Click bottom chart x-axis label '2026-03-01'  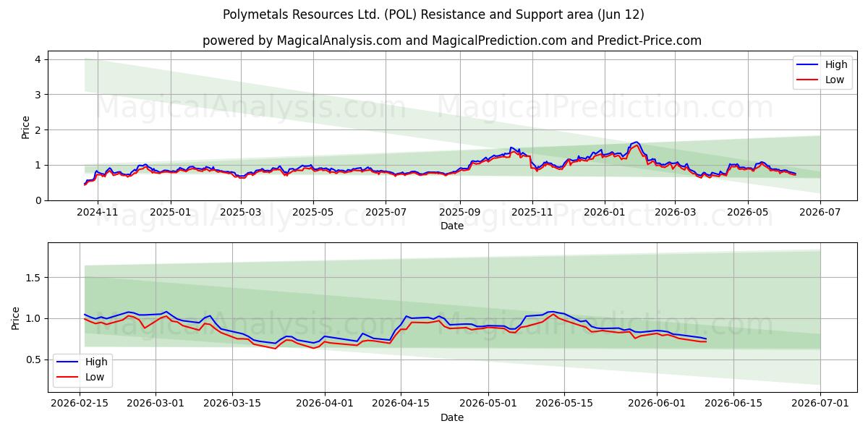pyautogui.click(x=156, y=404)
